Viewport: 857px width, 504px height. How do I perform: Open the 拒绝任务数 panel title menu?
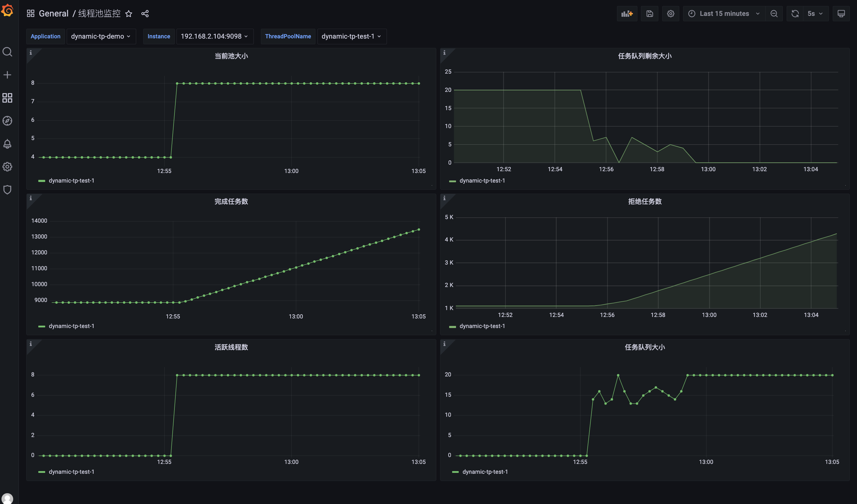click(x=645, y=201)
